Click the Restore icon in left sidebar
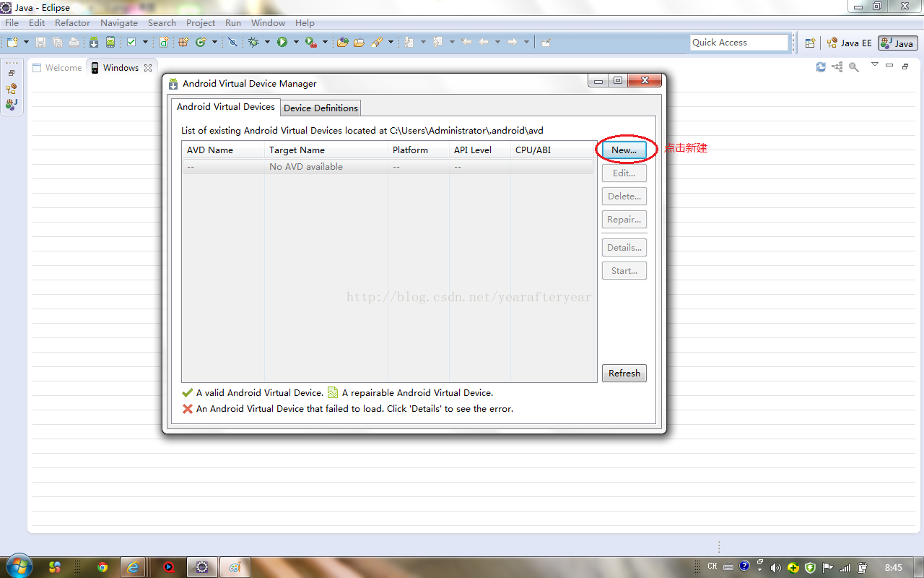The height and width of the screenshot is (578, 924). 12,73
